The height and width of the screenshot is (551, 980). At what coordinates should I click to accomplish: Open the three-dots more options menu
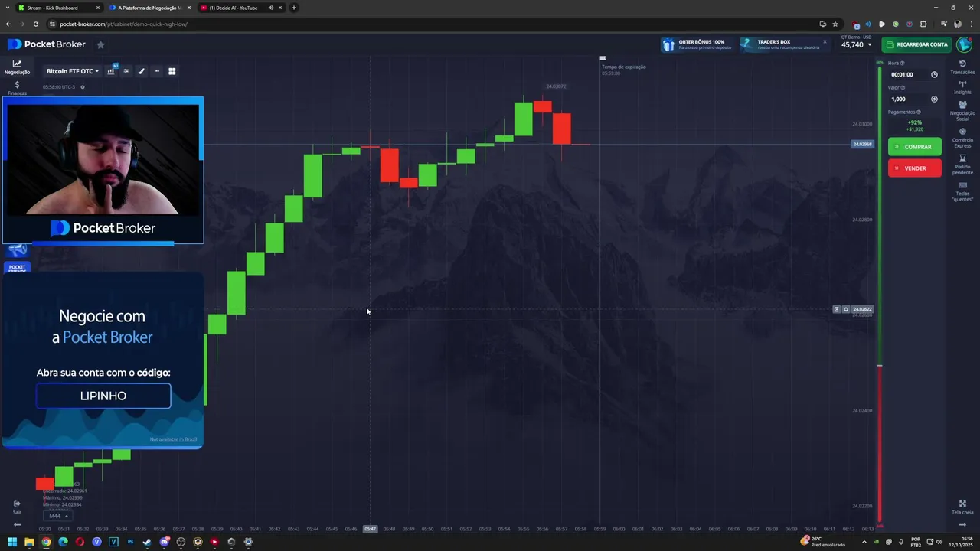(156, 71)
